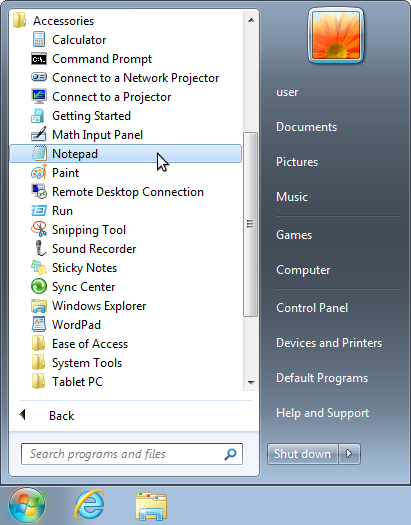Image resolution: width=411 pixels, height=525 pixels.
Task: Click the Sound Recorder microphone icon
Action: coord(39,249)
